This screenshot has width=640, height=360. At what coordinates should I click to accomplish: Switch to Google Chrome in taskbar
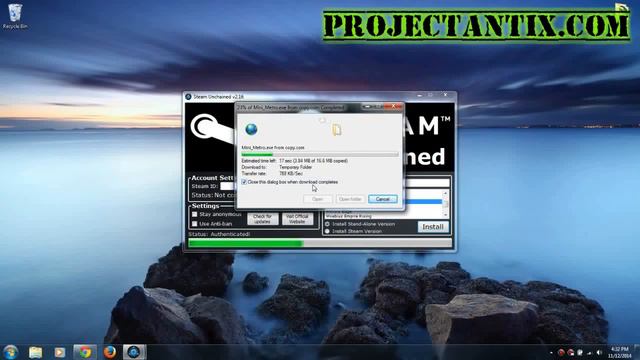85,352
